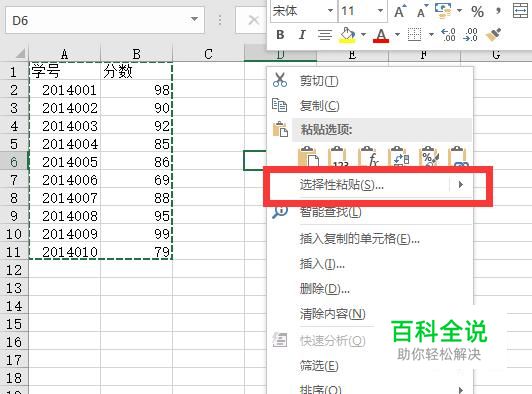532x394 pixels.
Task: Activate the Format Painter brush
Action: 494,35
